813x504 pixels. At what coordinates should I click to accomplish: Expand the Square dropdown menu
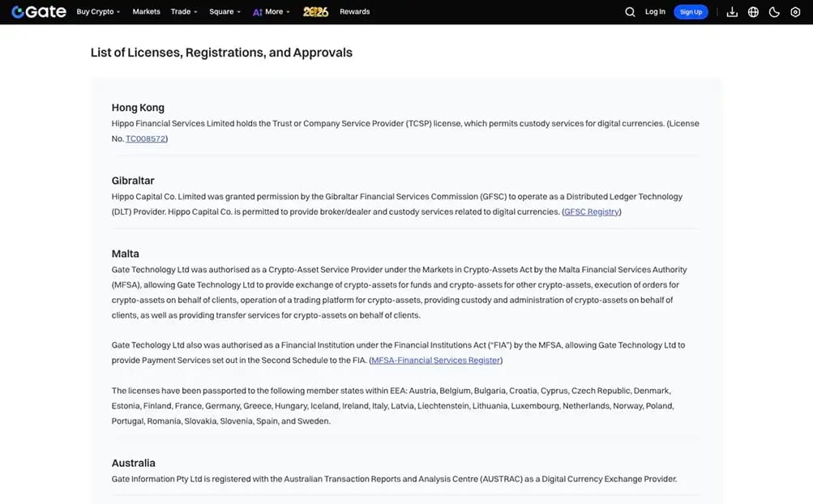tap(225, 11)
